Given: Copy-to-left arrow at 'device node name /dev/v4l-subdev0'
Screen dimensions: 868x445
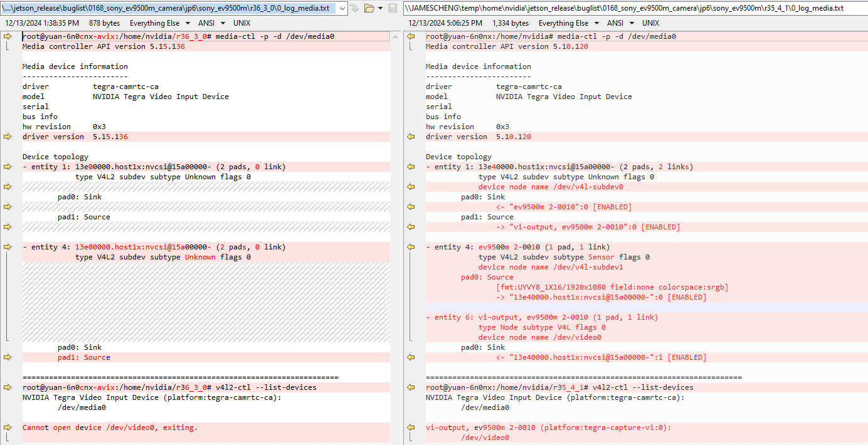Looking at the screenshot, I should pos(411,187).
